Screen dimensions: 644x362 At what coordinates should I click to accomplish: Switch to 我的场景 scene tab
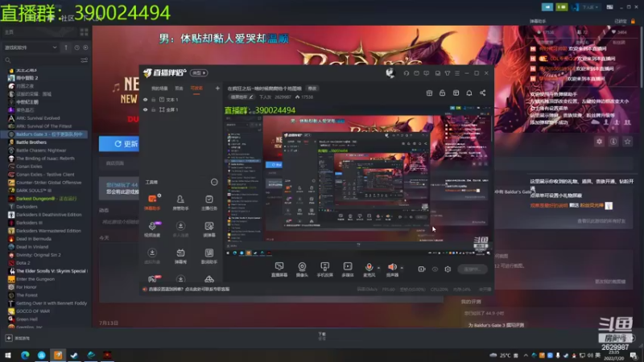click(x=159, y=88)
